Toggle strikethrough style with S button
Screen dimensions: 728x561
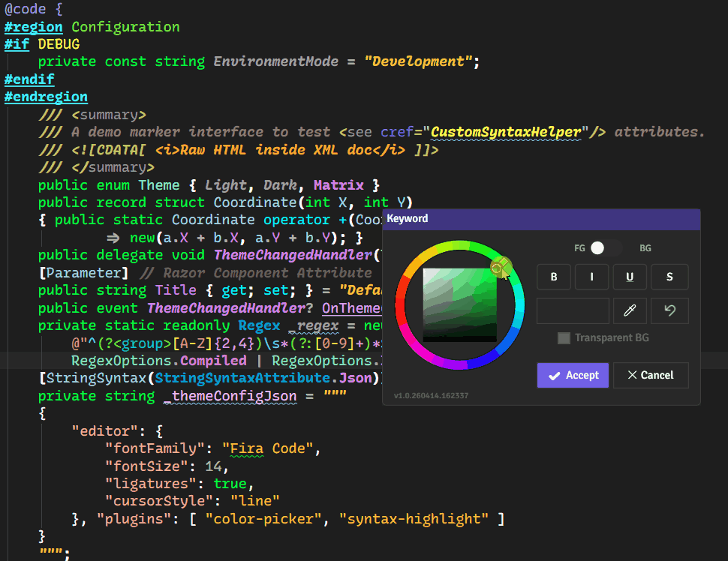[669, 277]
